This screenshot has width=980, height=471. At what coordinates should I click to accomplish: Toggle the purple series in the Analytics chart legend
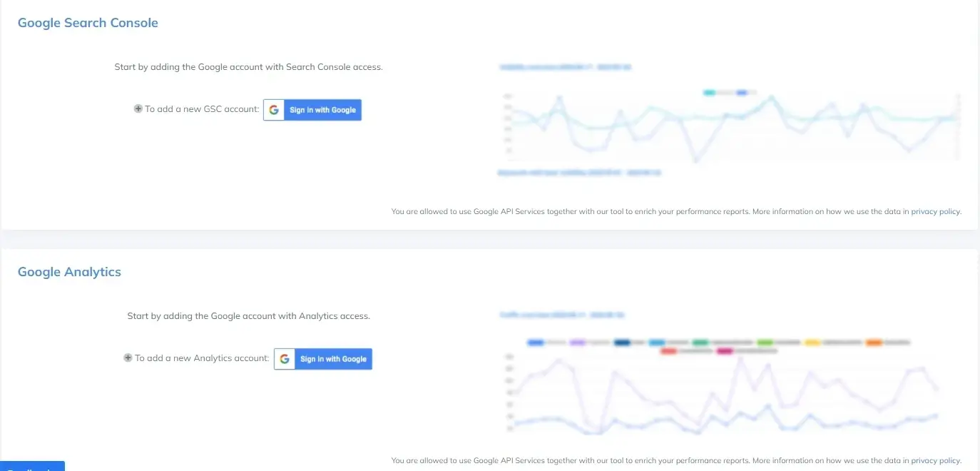point(576,342)
